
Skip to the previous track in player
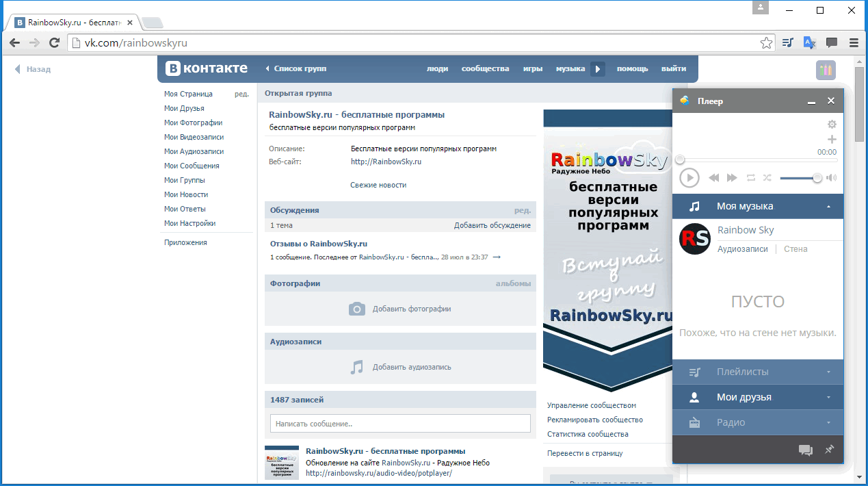[713, 178]
